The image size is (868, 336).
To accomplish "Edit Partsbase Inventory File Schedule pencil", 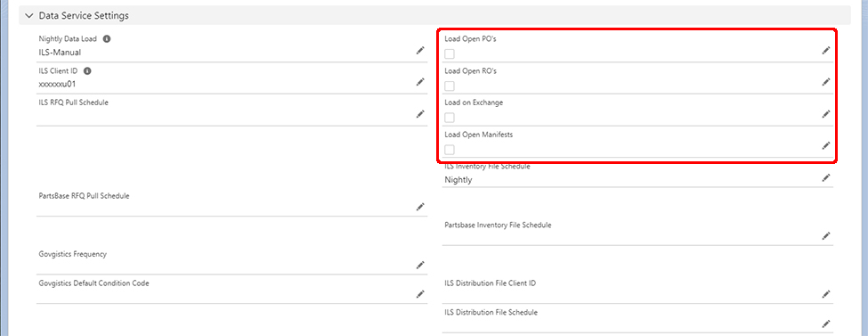I will (826, 236).
